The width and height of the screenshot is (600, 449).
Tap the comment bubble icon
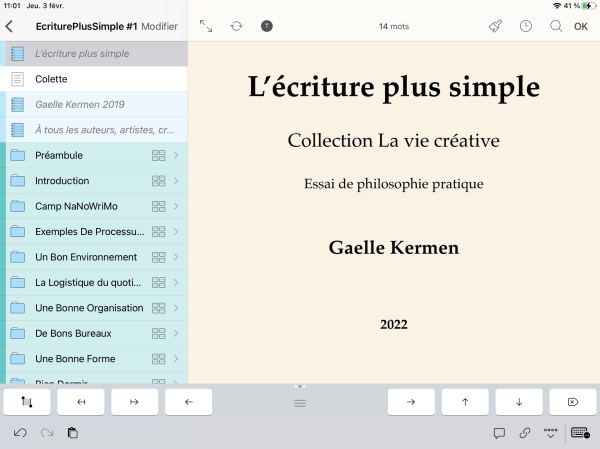(499, 433)
